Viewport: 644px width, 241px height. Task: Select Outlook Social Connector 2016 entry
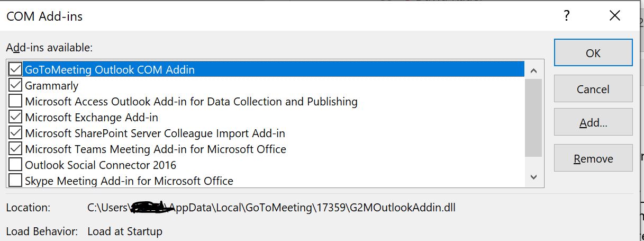[x=101, y=165]
